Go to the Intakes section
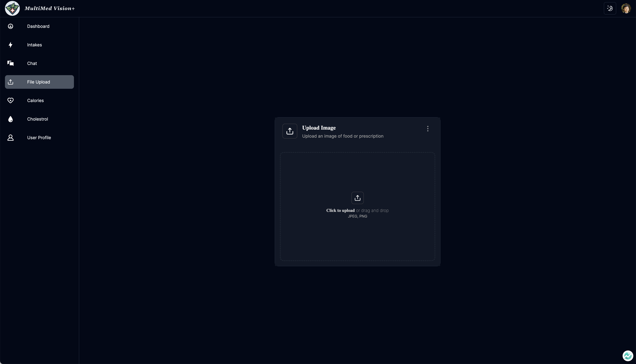 tap(34, 45)
